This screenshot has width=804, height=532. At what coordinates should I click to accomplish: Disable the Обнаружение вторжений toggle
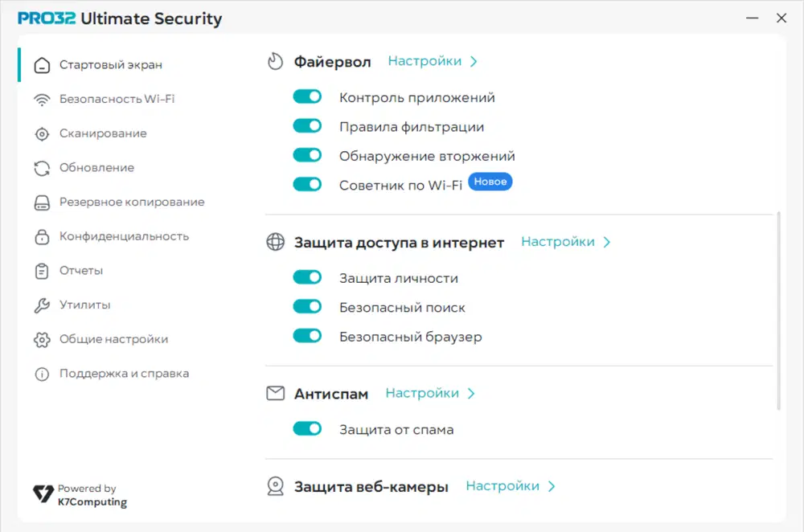pos(307,156)
